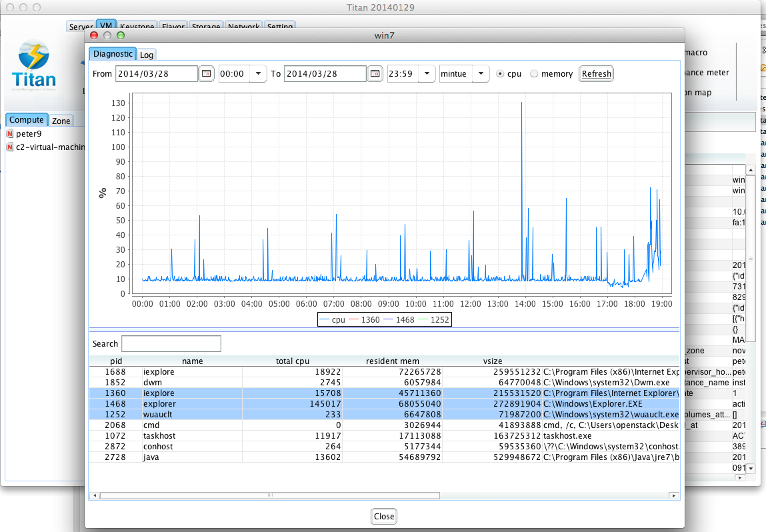The image size is (766, 532).
Task: Click the N icon beside peter9
Action: point(10,133)
